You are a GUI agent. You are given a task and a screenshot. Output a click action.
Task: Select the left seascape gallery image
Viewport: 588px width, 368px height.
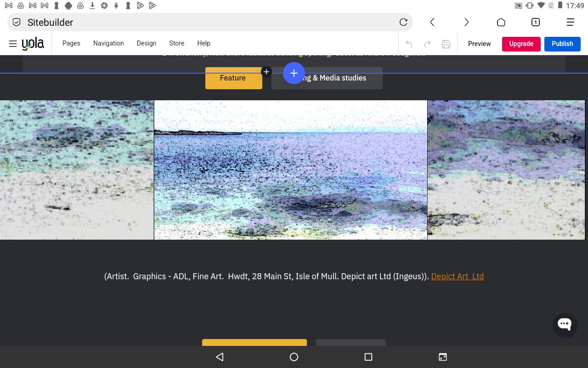pyautogui.click(x=77, y=170)
